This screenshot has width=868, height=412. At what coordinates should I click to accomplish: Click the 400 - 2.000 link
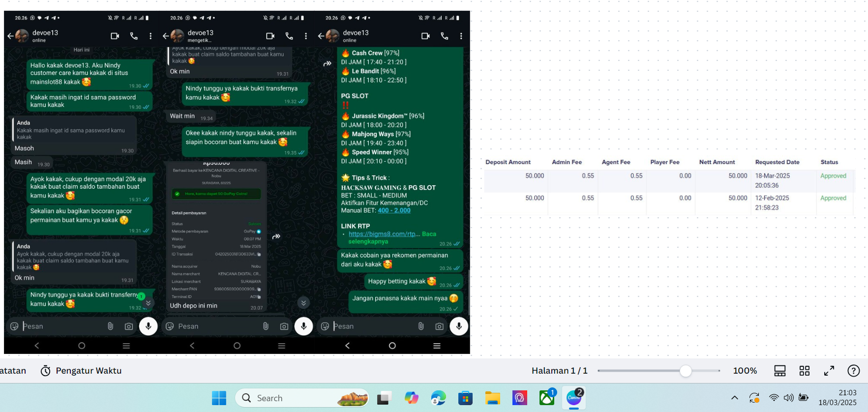pyautogui.click(x=394, y=210)
